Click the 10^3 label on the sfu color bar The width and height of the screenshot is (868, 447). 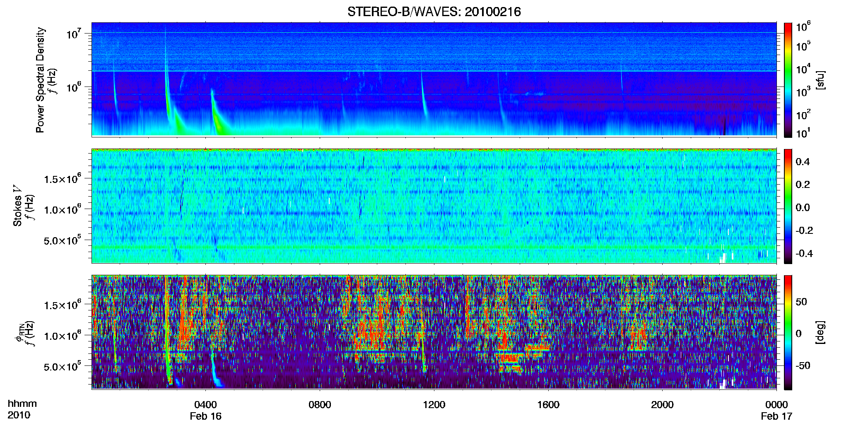803,91
